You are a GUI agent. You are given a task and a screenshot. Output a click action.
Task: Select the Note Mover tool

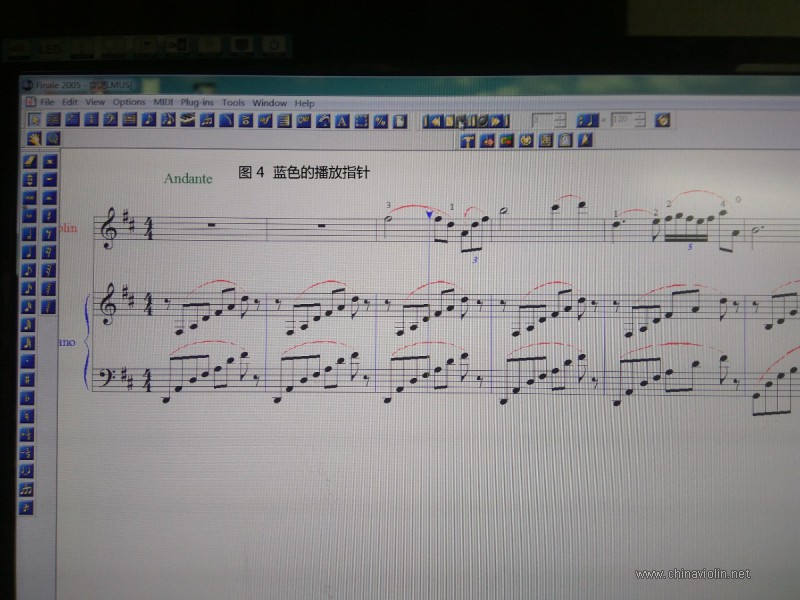487,140
